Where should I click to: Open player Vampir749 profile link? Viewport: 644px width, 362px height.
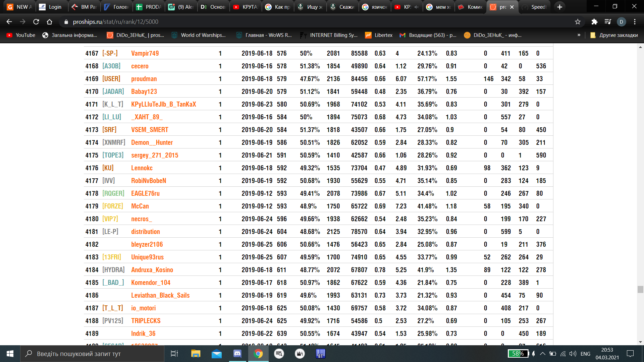[145, 53]
